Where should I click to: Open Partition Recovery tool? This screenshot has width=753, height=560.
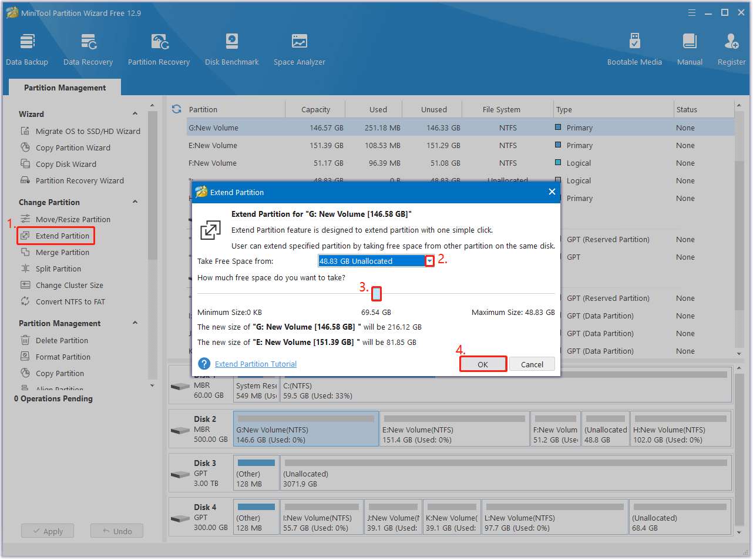click(x=159, y=49)
